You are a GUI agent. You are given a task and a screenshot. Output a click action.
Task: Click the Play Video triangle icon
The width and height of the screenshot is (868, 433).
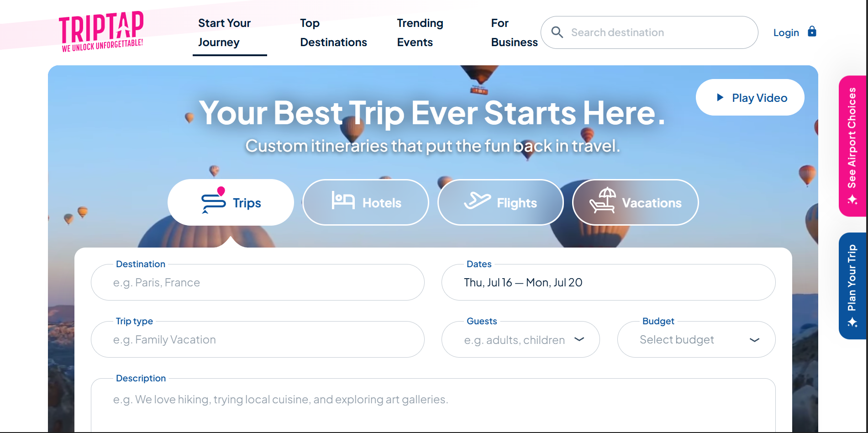click(720, 97)
